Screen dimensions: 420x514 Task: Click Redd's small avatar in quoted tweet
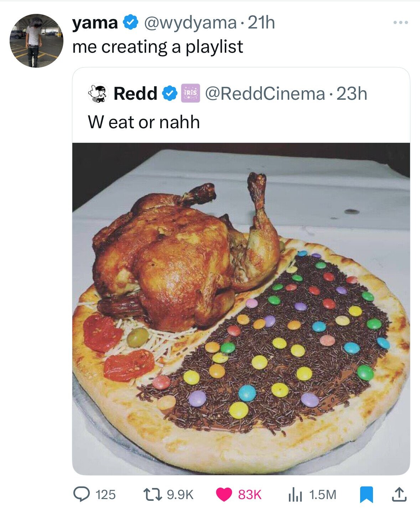(x=98, y=93)
